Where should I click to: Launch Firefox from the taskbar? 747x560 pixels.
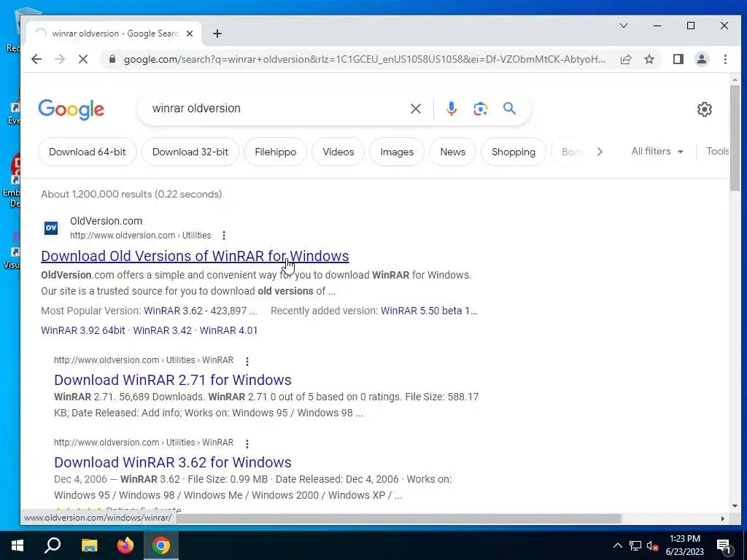(x=125, y=545)
